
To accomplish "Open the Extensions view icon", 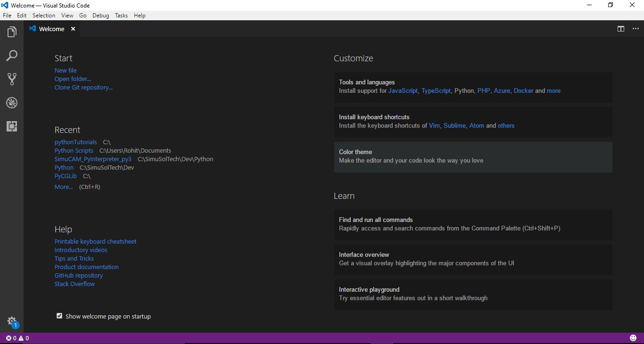I will pyautogui.click(x=12, y=126).
